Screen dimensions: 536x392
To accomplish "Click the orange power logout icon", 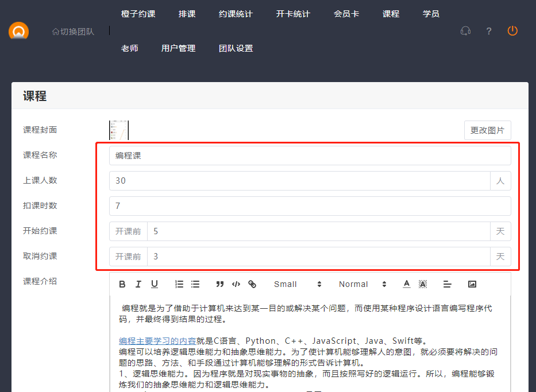I will [512, 31].
